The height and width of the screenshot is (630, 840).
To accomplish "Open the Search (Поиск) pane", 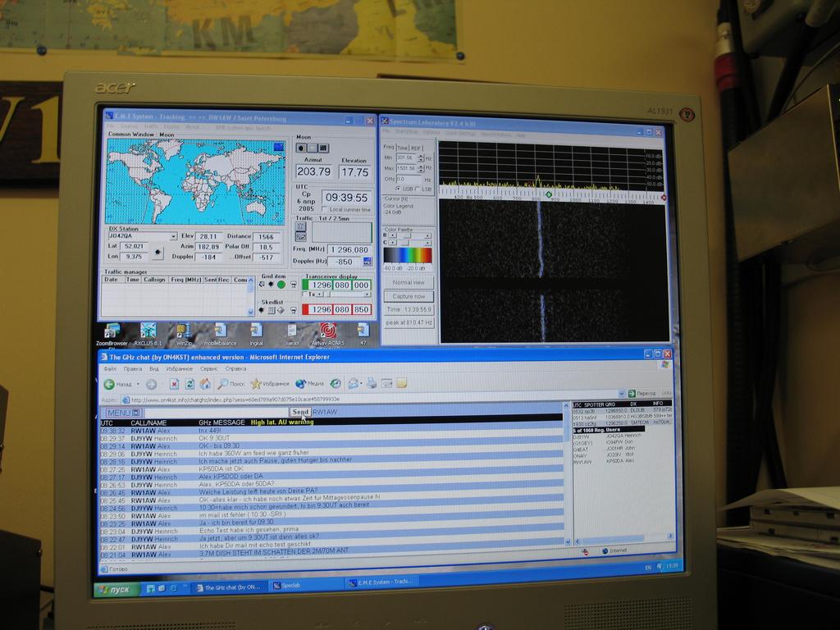I will coord(231,384).
